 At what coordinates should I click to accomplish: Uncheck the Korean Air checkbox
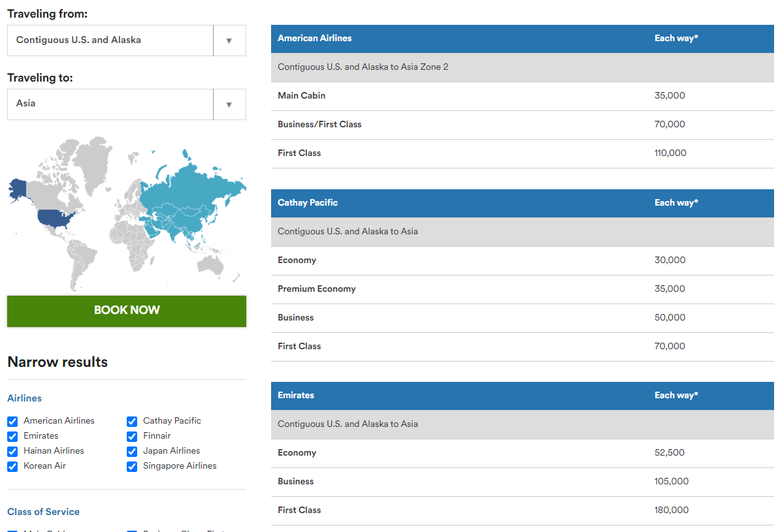coord(12,467)
